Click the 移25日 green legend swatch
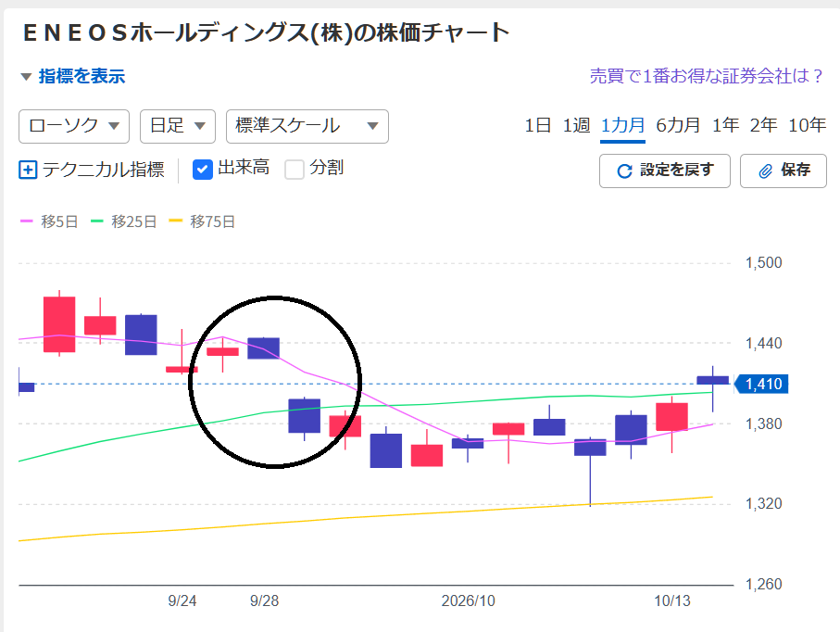The height and width of the screenshot is (632, 840). click(97, 221)
